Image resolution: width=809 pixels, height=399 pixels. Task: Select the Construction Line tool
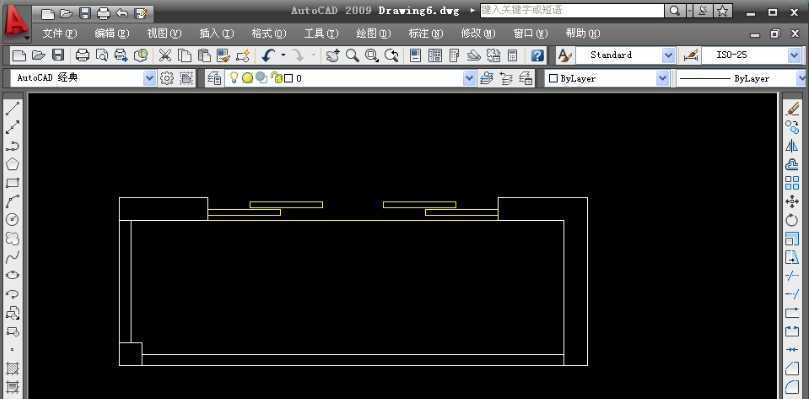12,127
